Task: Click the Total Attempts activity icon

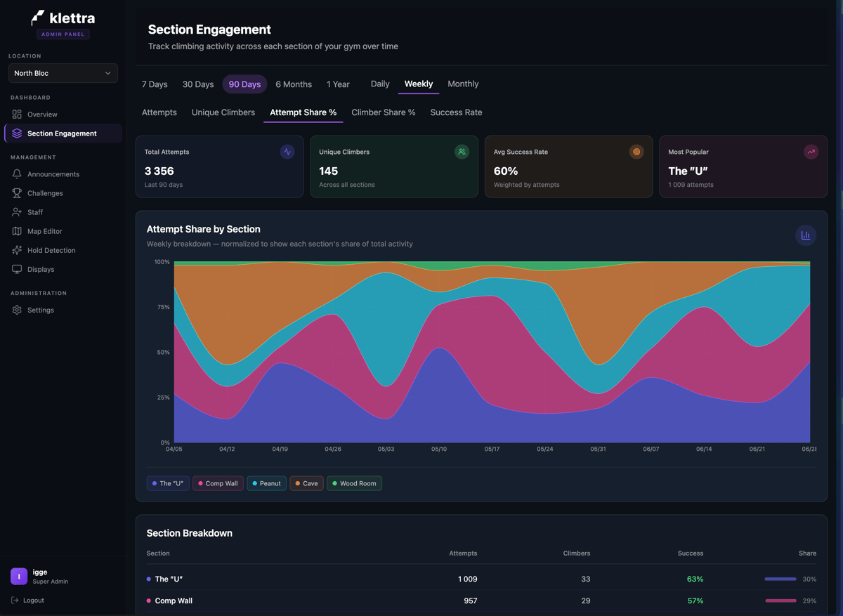Action: coord(287,152)
